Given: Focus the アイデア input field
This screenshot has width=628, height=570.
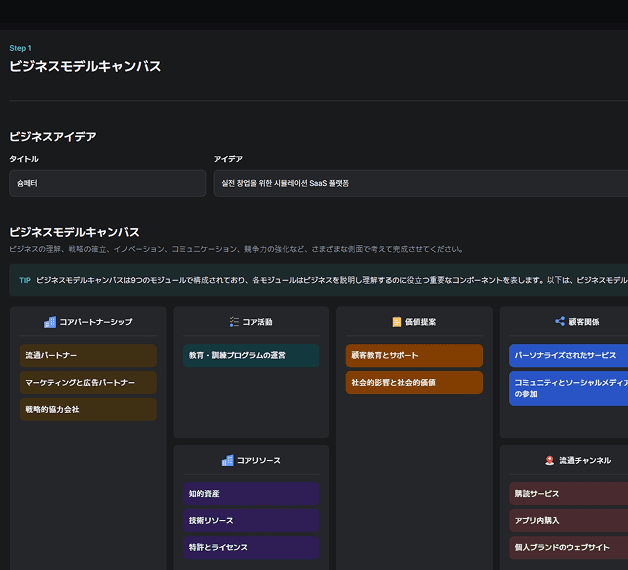Looking at the screenshot, I should pyautogui.click(x=420, y=183).
